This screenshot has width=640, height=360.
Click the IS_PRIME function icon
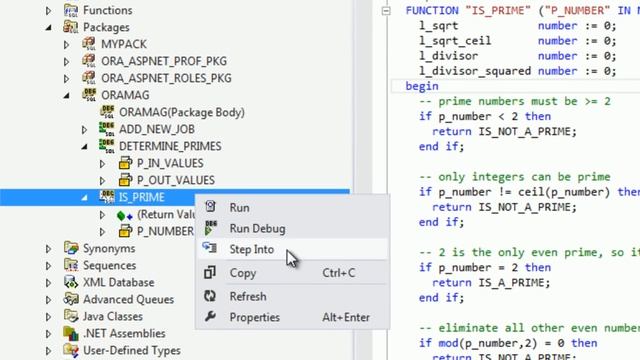107,197
